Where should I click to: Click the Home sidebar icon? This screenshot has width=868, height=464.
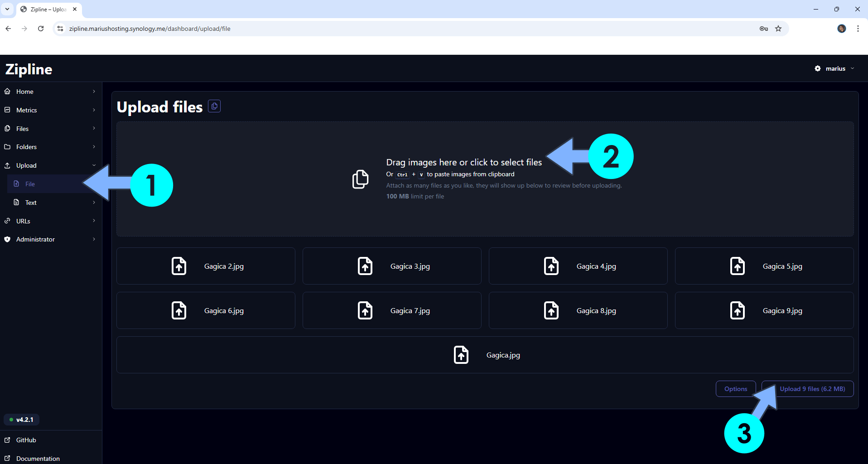pos(7,92)
